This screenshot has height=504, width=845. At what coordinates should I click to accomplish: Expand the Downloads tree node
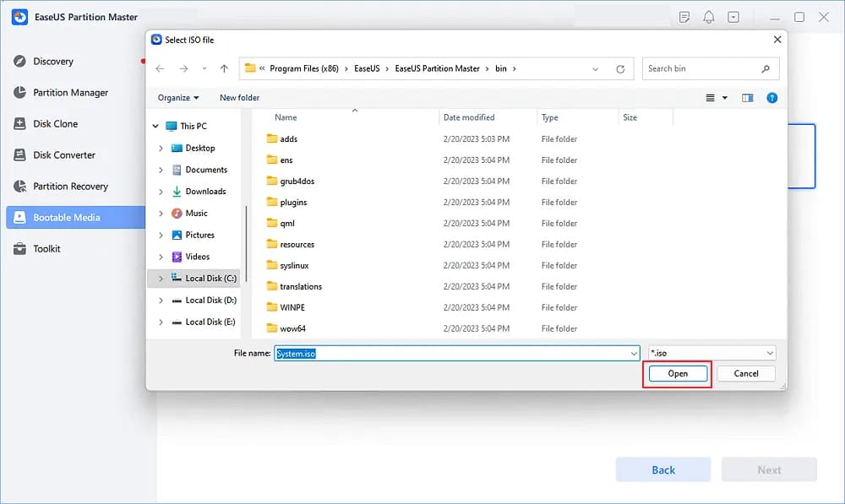(x=161, y=192)
